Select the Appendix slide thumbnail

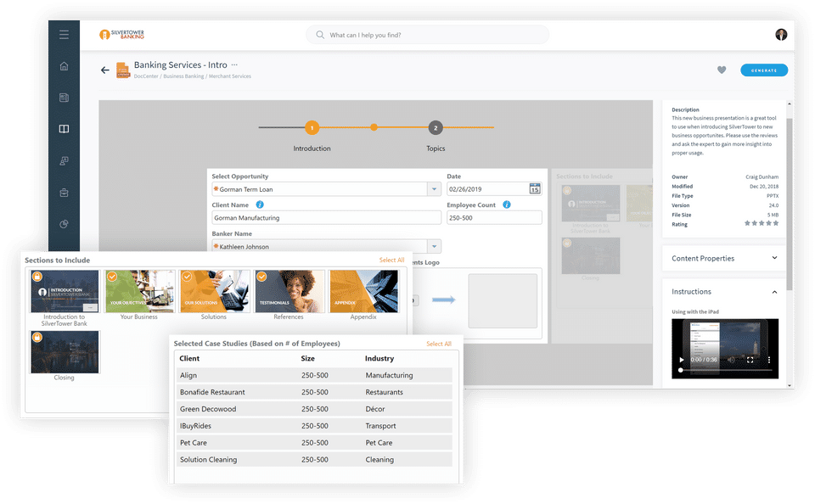coord(363,291)
